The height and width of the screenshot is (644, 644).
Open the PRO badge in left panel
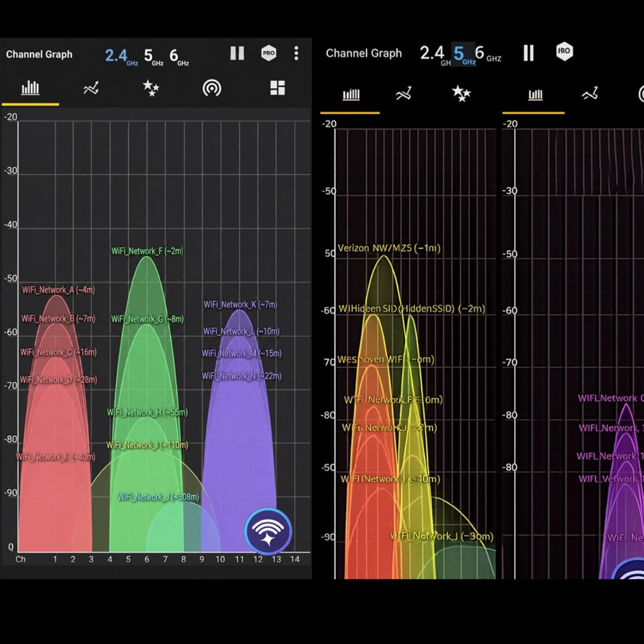[268, 53]
